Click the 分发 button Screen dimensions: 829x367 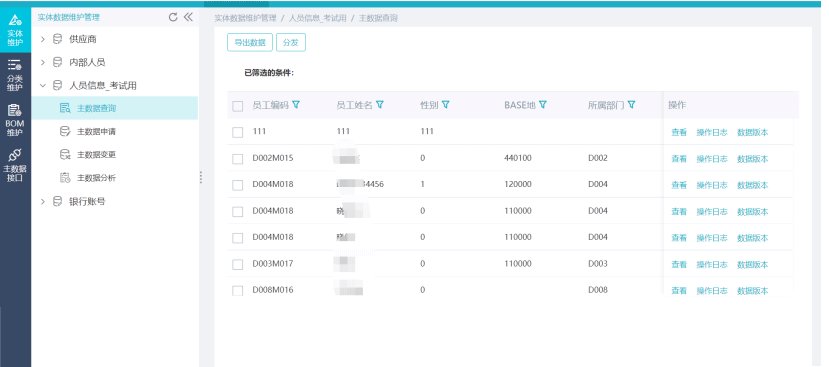click(291, 43)
